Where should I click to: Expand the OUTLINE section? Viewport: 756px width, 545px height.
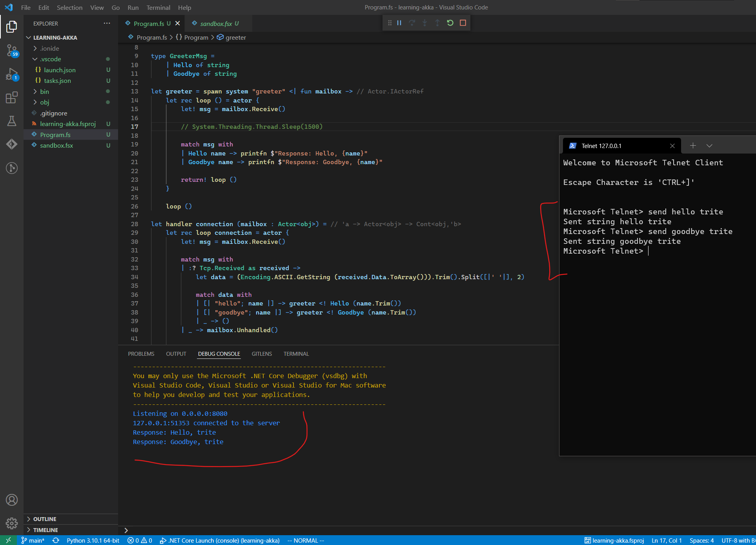(71, 519)
